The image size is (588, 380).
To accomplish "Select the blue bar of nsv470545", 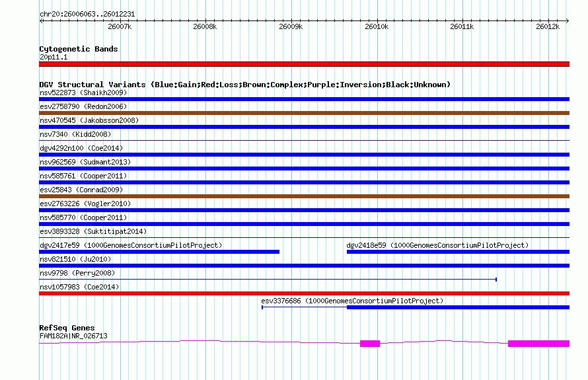I will (x=304, y=127).
